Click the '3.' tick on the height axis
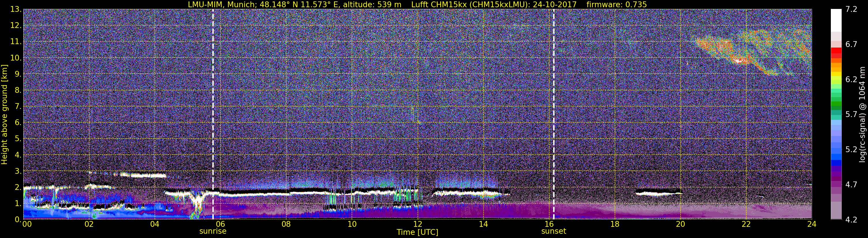This screenshot has height=238, width=868. 18,171
